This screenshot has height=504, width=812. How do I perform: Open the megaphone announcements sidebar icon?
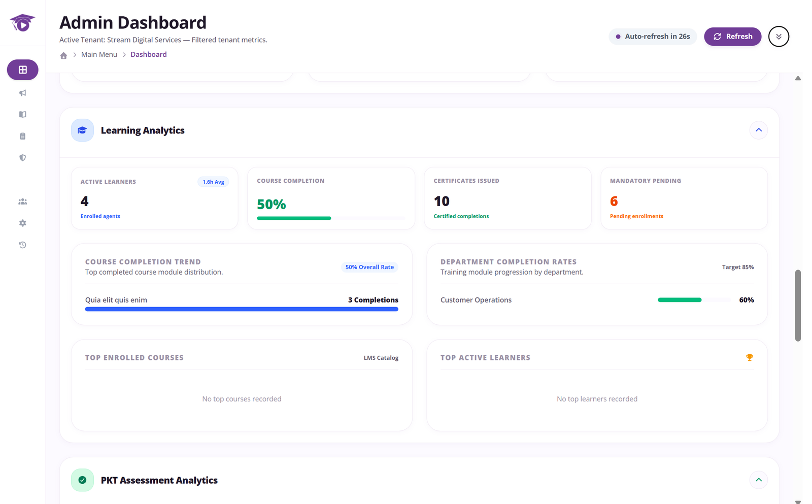[22, 93]
